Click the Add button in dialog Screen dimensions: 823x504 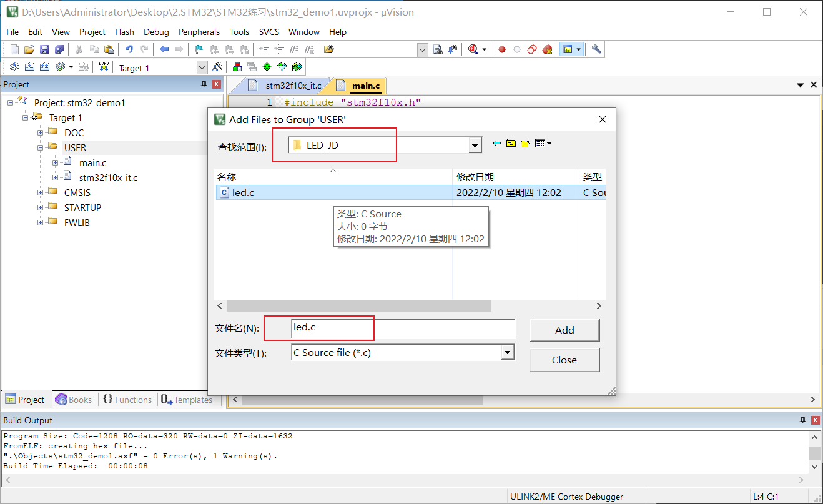[564, 330]
